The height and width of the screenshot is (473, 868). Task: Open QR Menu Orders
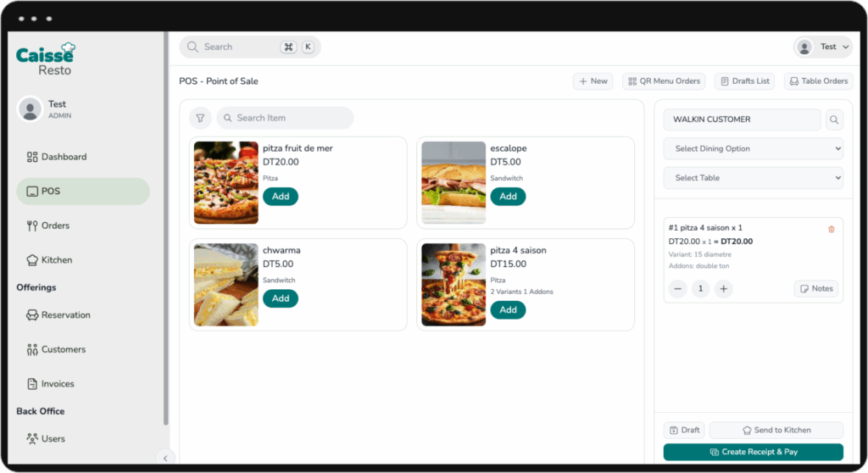tap(665, 81)
